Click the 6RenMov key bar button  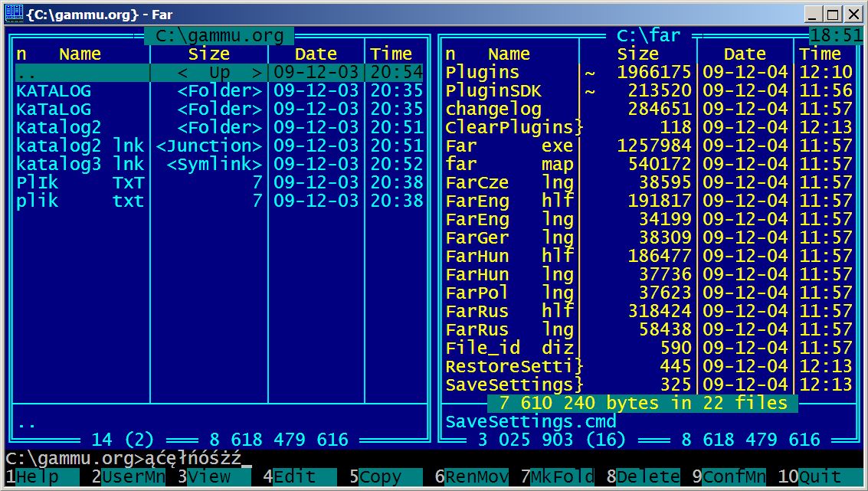(x=472, y=476)
